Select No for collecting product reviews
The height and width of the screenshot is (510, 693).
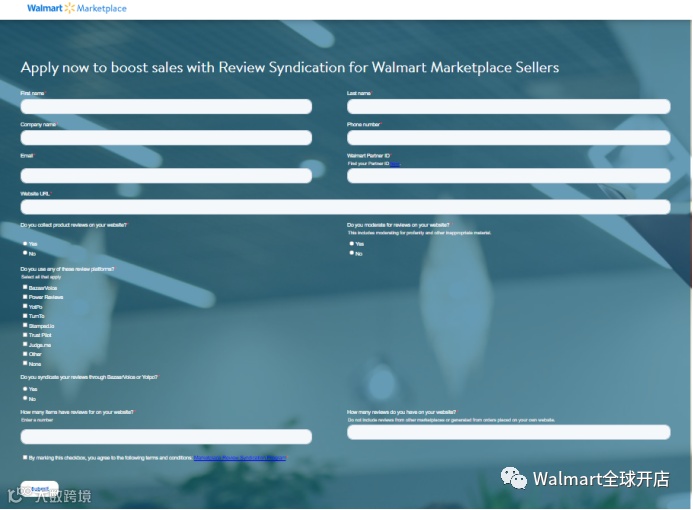point(25,253)
